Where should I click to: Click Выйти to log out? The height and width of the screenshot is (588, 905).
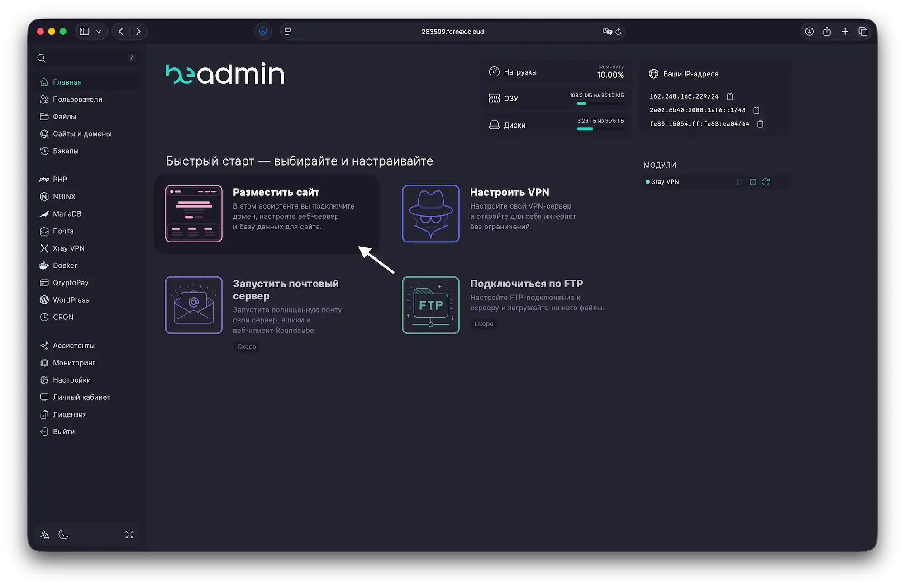tap(63, 432)
